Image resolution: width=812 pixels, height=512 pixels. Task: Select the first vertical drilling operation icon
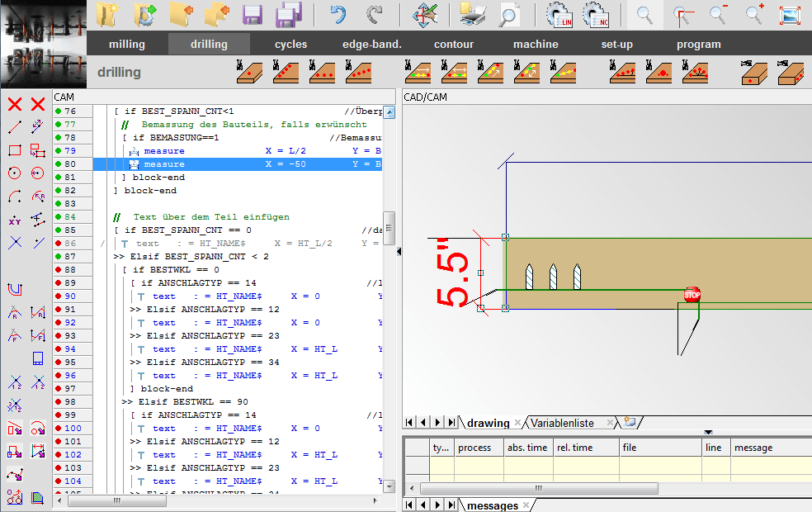[x=249, y=73]
